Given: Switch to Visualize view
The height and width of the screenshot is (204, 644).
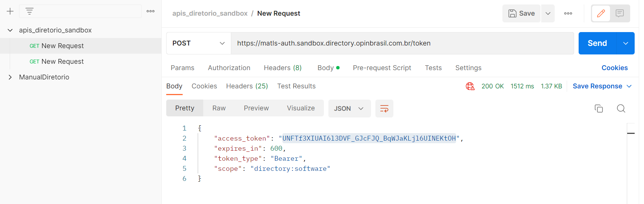Looking at the screenshot, I should tap(301, 108).
